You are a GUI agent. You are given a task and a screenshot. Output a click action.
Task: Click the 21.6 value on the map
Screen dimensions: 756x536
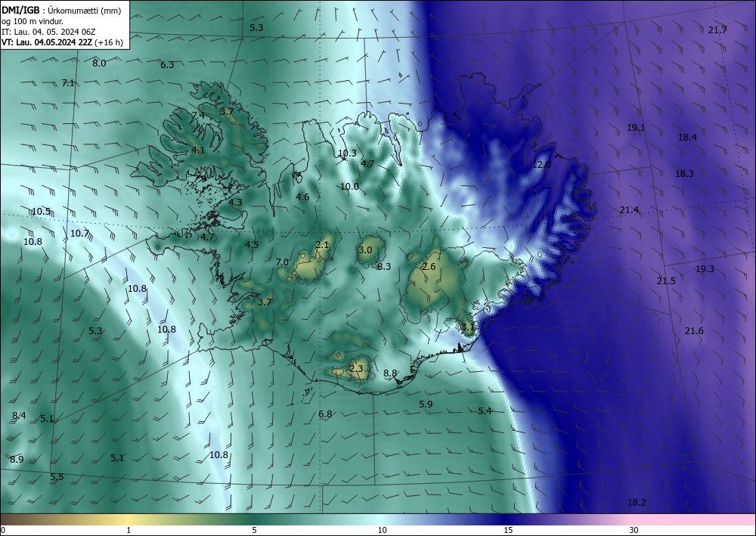(x=694, y=330)
